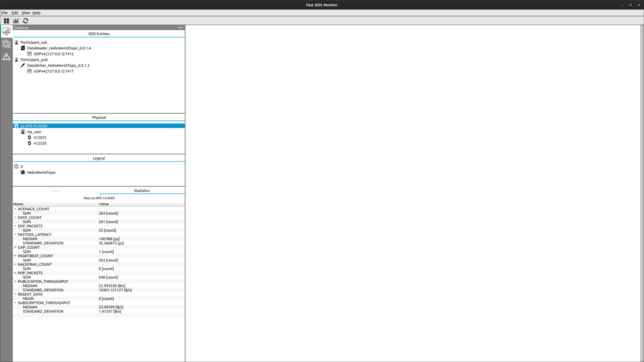The width and height of the screenshot is (644, 362).
Task: Select the Explorer monitor sidebar icon
Action: coord(6,31)
